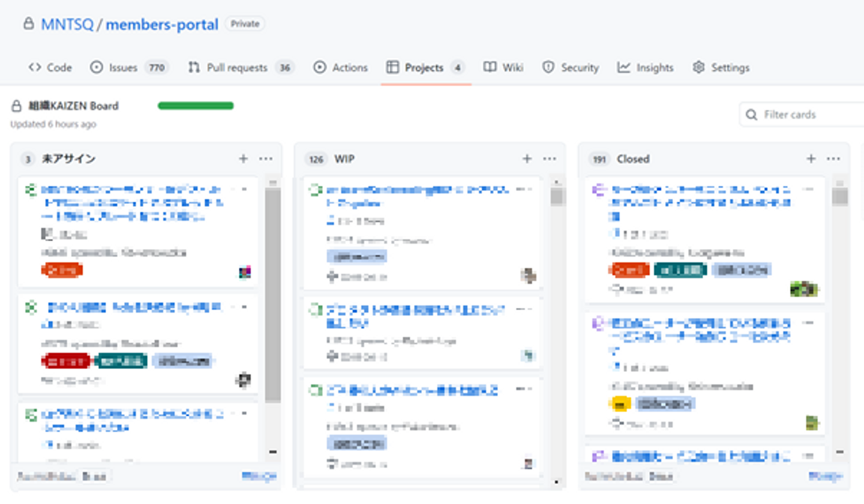Open the first WIP card's menu
This screenshot has width=864, height=504.
pyautogui.click(x=524, y=190)
